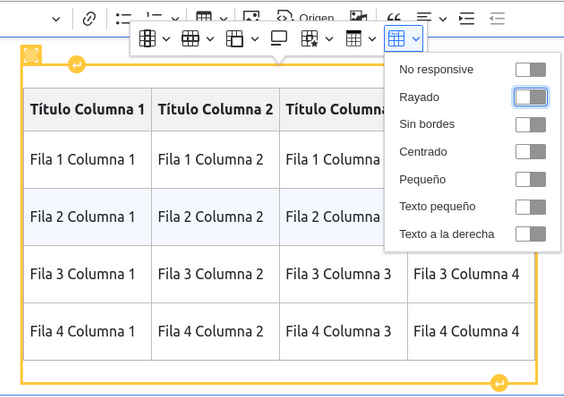Expand the table styles dropdown arrow
Image resolution: width=564 pixels, height=397 pixels.
[x=416, y=39]
